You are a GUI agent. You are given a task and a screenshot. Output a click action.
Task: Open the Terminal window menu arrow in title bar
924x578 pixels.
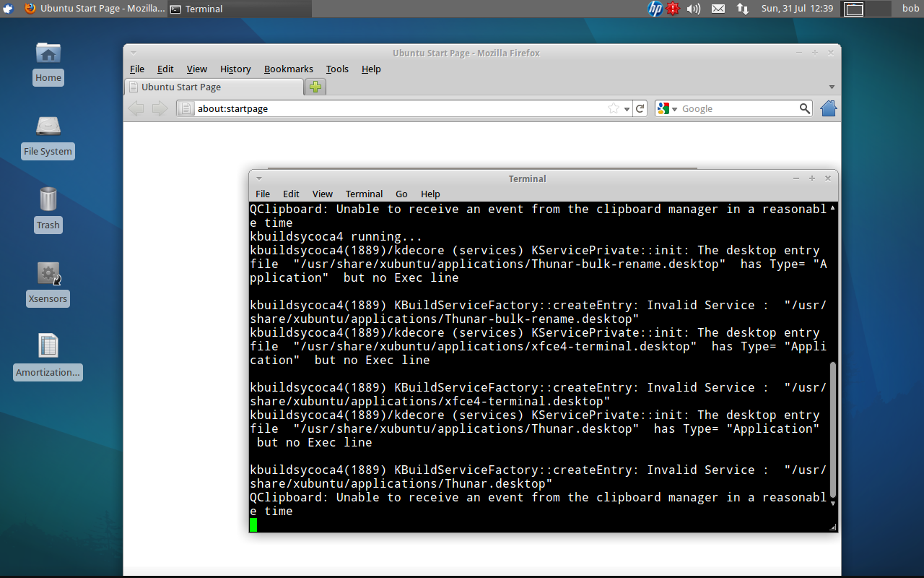258,178
